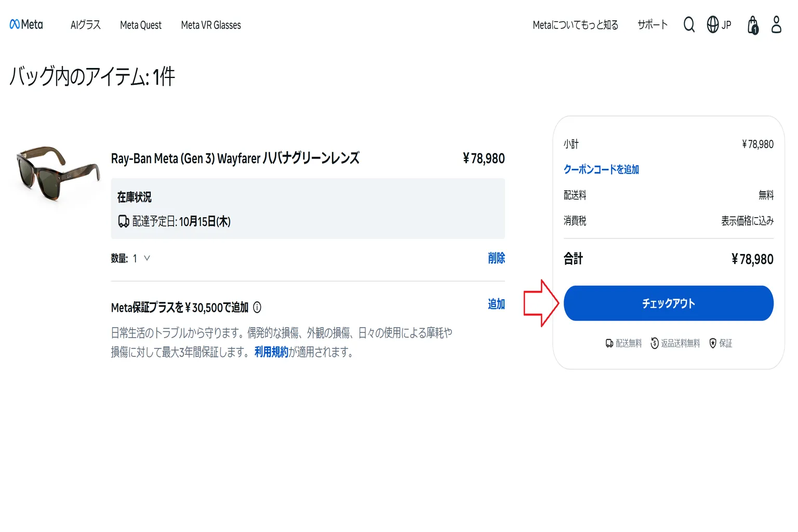Click the 在庫状況 label
Screen dimensions: 798x532
[x=134, y=197]
